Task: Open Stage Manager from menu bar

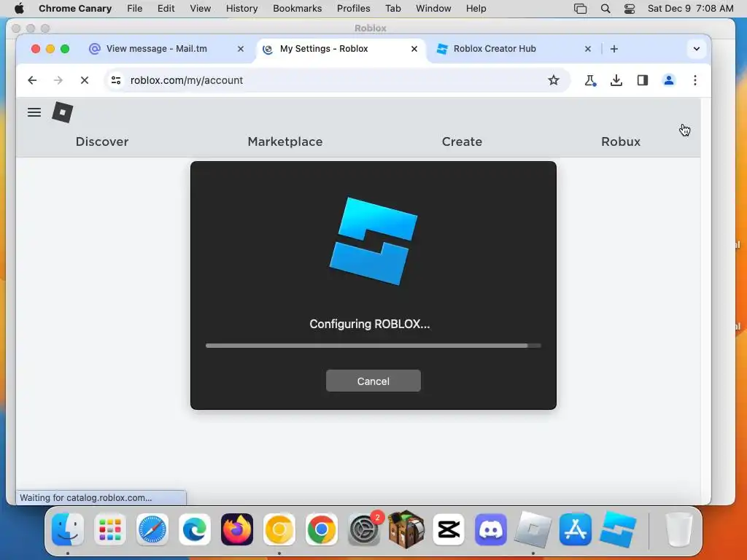Action: pos(580,9)
